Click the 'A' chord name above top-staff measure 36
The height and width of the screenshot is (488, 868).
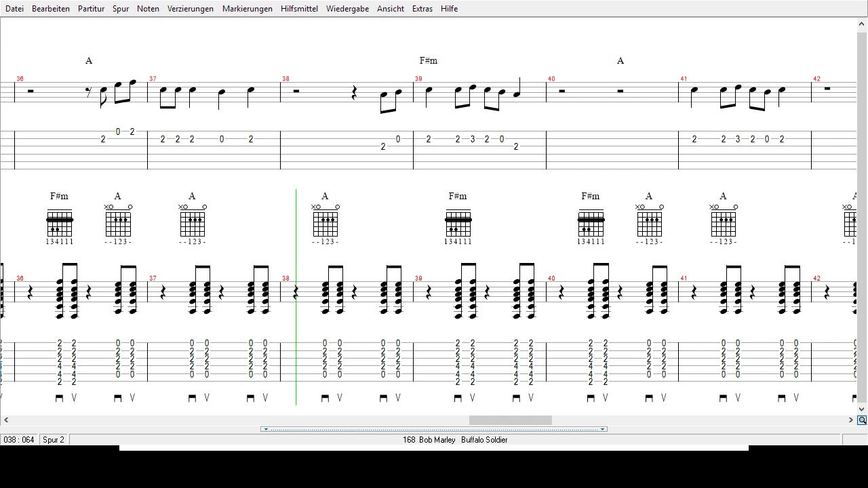(89, 61)
